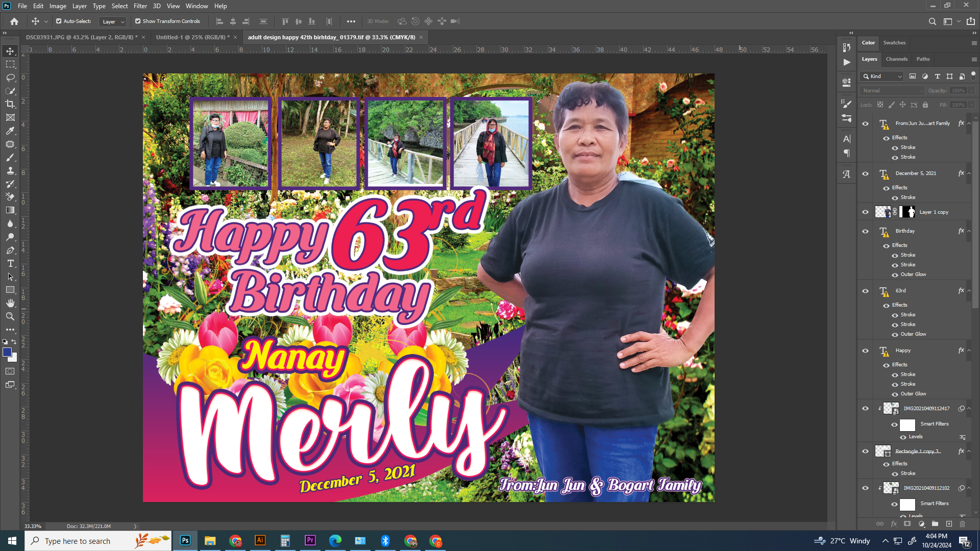This screenshot has height=551, width=980.
Task: Open the Auto-Select Layer dropdown
Action: (113, 21)
